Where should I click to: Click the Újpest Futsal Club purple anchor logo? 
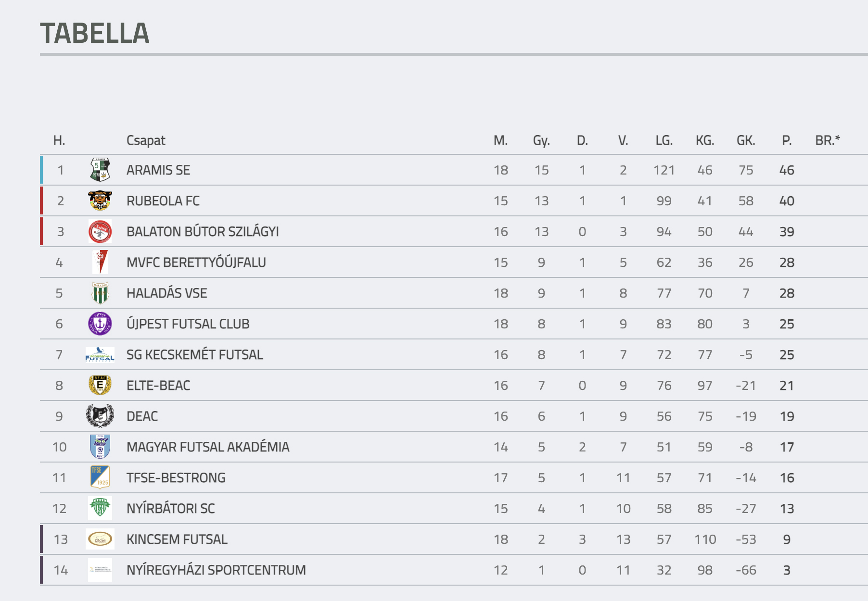(100, 324)
